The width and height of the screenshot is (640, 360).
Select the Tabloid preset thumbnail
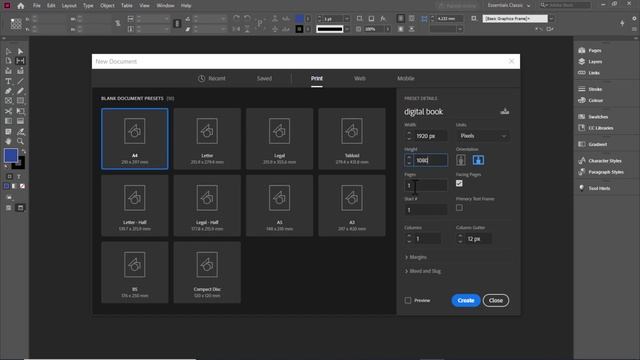click(352, 139)
